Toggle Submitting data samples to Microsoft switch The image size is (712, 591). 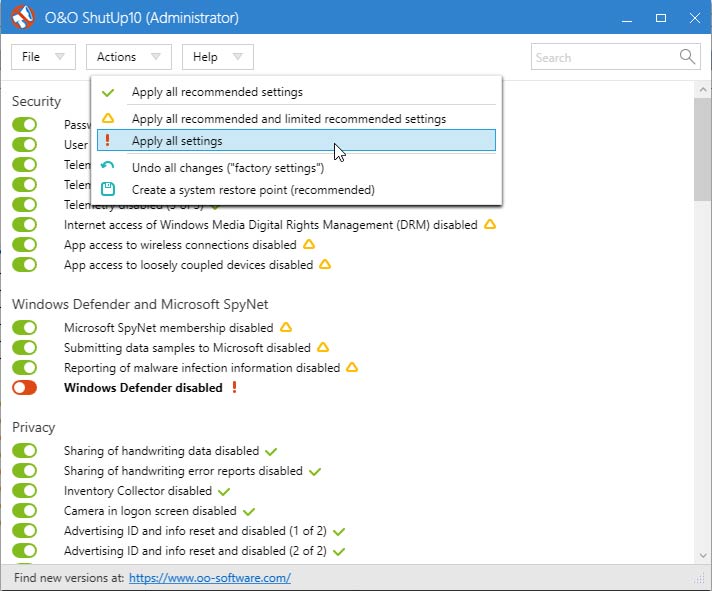click(x=25, y=348)
